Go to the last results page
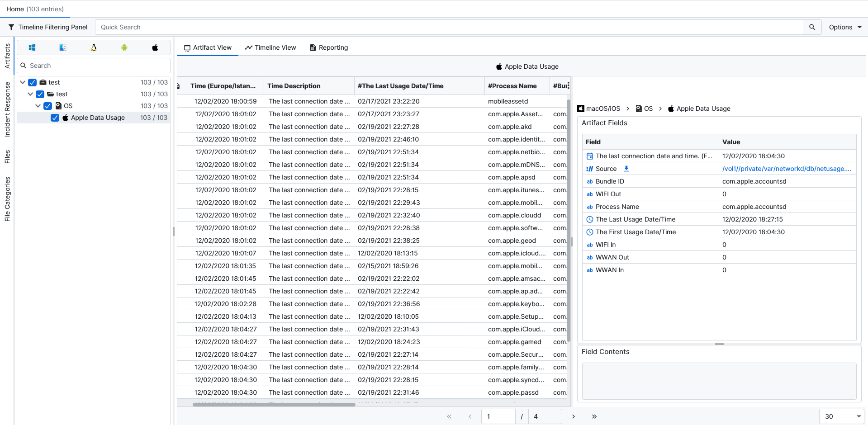868x425 pixels. [x=594, y=416]
